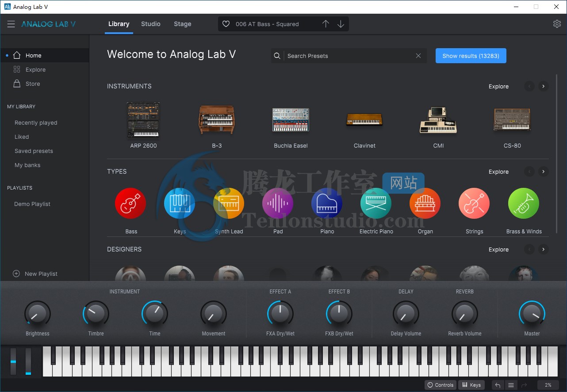Show previous types with left chevron
This screenshot has height=392, width=567.
[529, 171]
